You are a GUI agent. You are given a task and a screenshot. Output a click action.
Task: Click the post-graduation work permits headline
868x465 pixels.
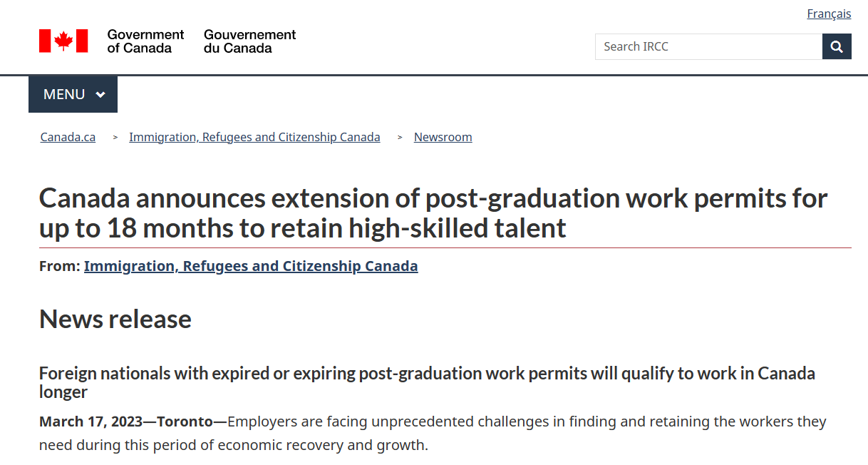tap(433, 213)
